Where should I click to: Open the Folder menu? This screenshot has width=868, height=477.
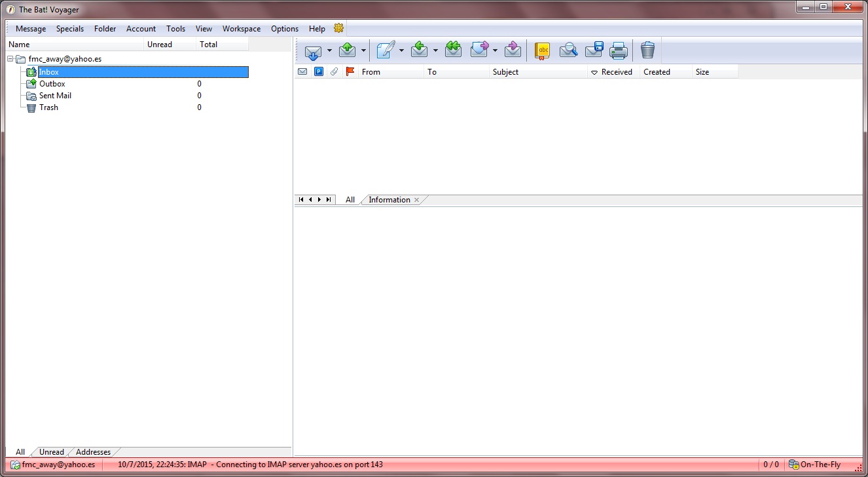click(105, 29)
